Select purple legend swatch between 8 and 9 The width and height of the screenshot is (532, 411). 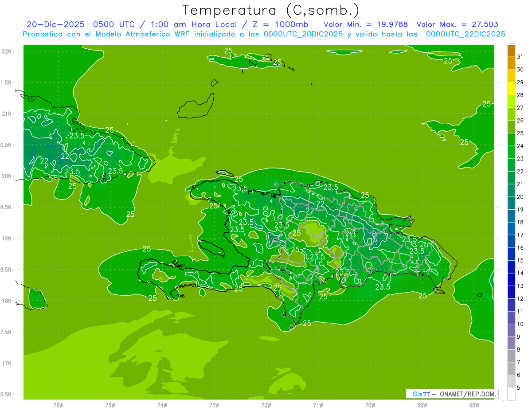511,343
